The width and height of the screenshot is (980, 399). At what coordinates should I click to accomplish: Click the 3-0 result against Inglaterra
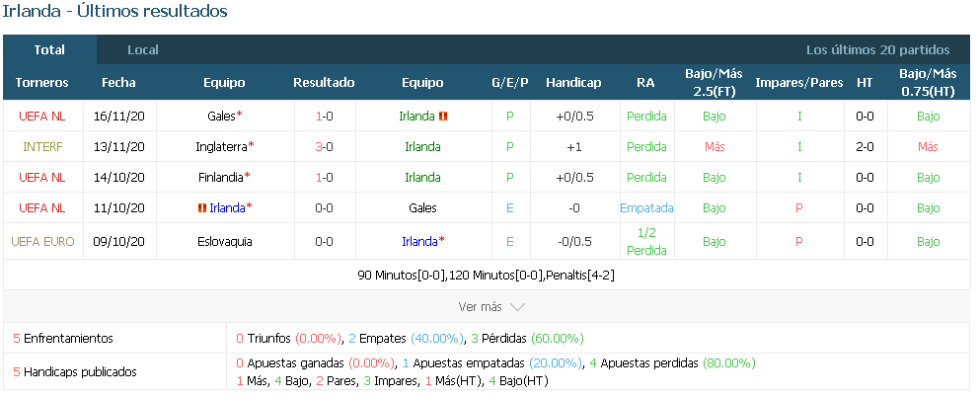point(324,147)
